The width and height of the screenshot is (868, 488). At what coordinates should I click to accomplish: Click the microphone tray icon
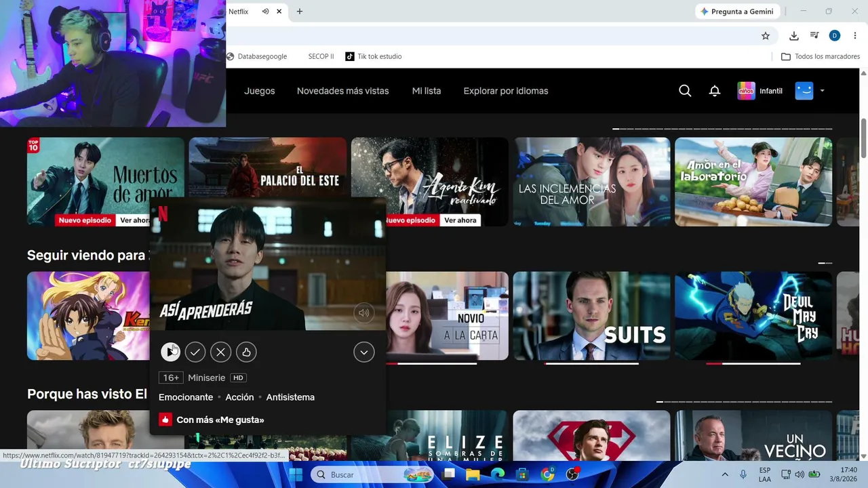coord(743,474)
